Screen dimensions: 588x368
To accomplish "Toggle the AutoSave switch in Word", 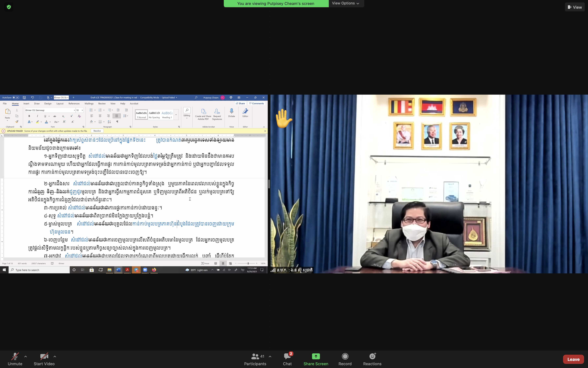I will tap(16, 98).
